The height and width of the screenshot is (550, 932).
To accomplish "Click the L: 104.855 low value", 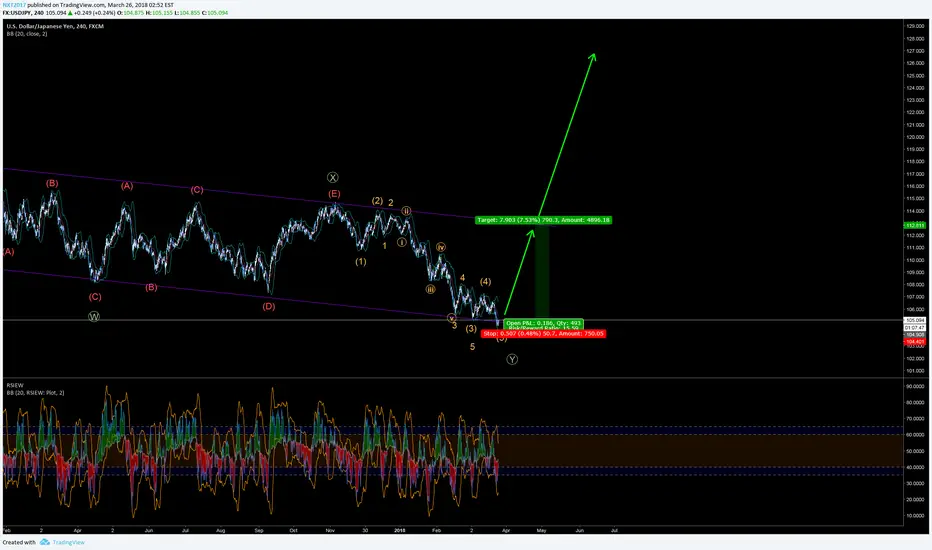I will coord(187,12).
